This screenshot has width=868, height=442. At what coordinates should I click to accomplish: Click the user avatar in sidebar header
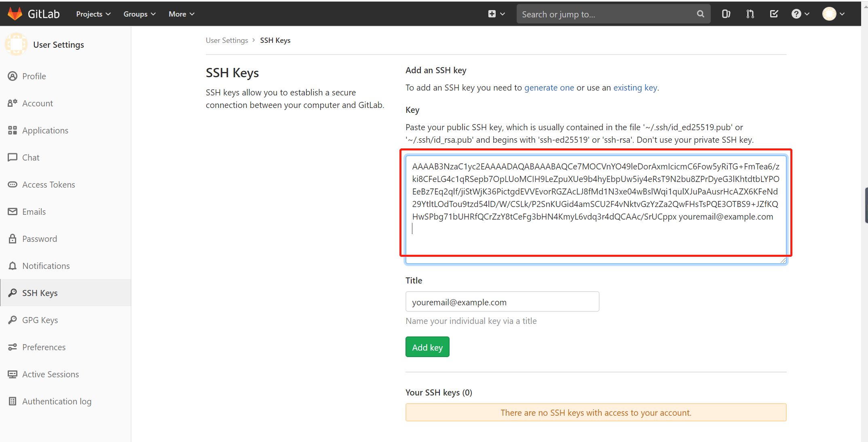(x=16, y=44)
